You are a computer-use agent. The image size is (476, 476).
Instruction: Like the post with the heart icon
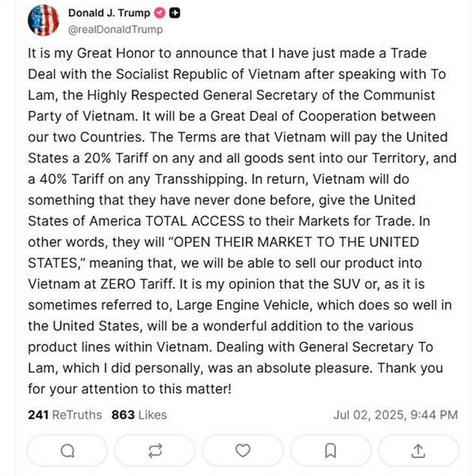tap(243, 451)
